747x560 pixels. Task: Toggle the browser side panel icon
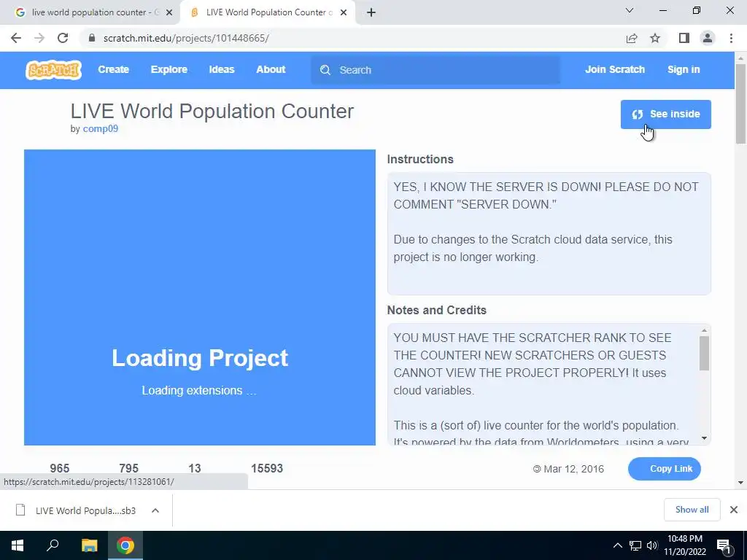684,38
